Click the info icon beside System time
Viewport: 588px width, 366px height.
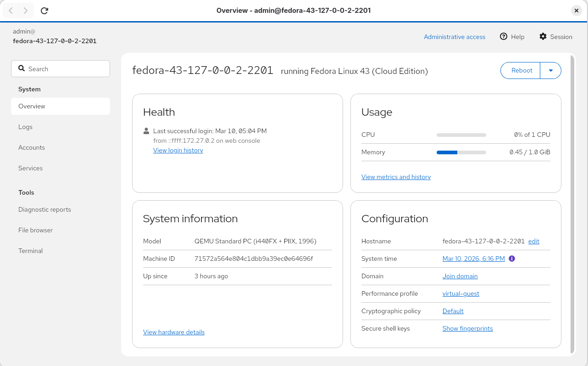(511, 259)
